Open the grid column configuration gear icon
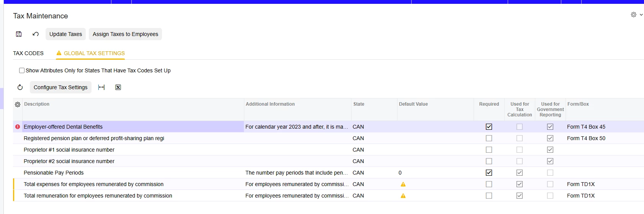The image size is (644, 214). [x=18, y=104]
